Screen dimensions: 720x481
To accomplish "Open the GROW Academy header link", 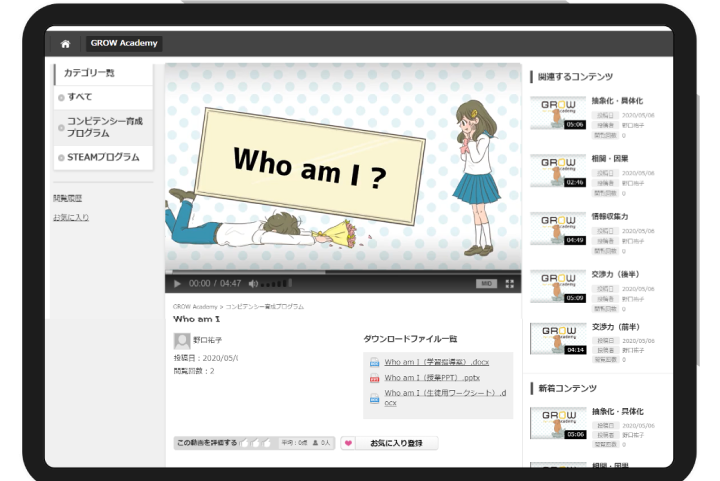I will point(124,43).
